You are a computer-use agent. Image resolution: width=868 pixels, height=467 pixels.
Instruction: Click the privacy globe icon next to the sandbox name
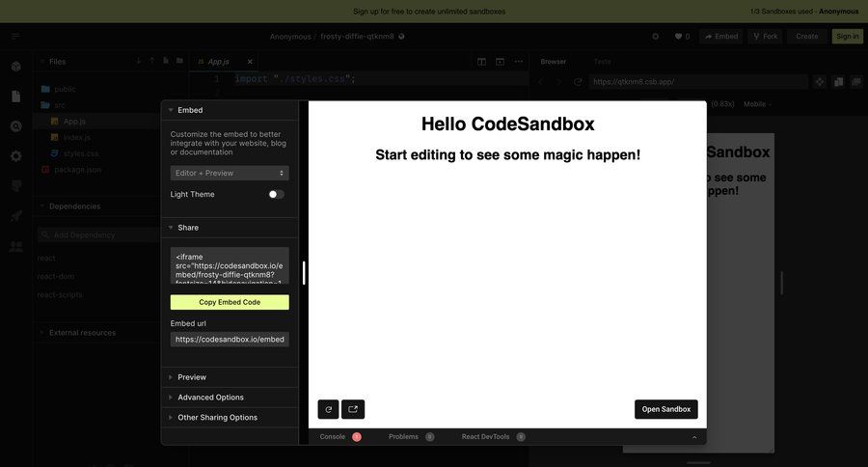[401, 37]
